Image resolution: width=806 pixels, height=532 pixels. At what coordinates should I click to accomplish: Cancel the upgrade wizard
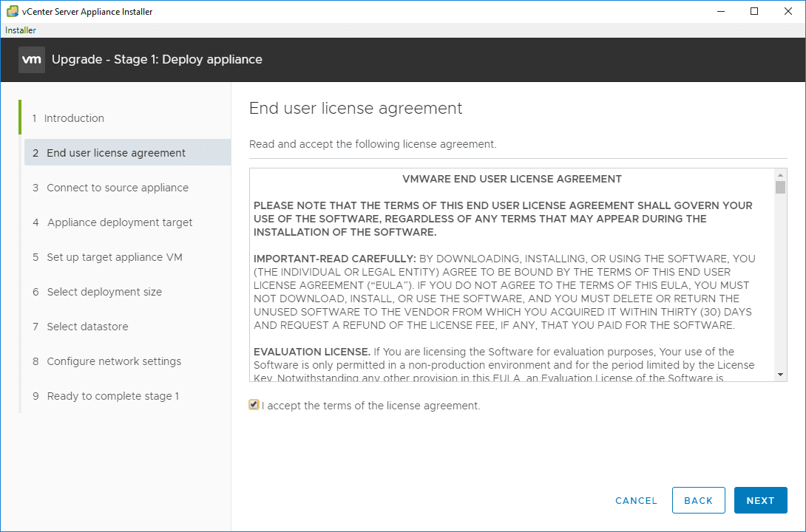(x=636, y=500)
